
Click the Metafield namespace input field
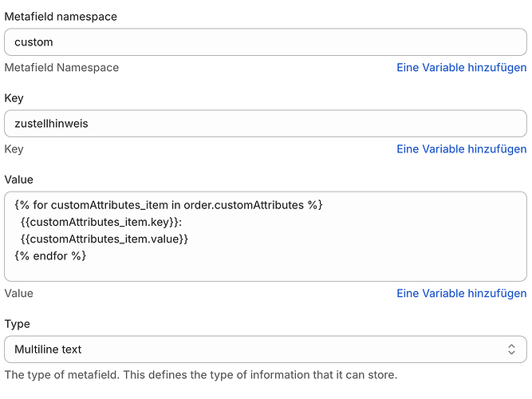[265, 42]
